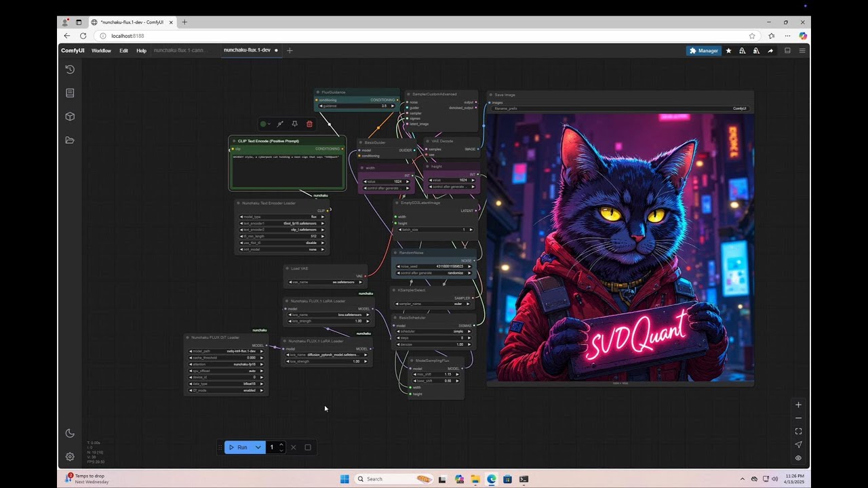The image size is (868, 488).
Task: Edit the filename_prefix field in Save Image
Action: [x=620, y=108]
